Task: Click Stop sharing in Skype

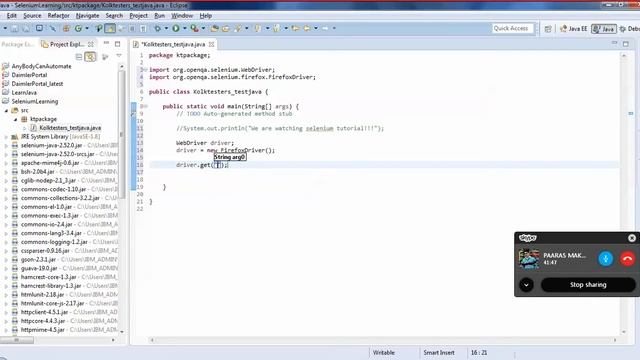Action: (588, 284)
